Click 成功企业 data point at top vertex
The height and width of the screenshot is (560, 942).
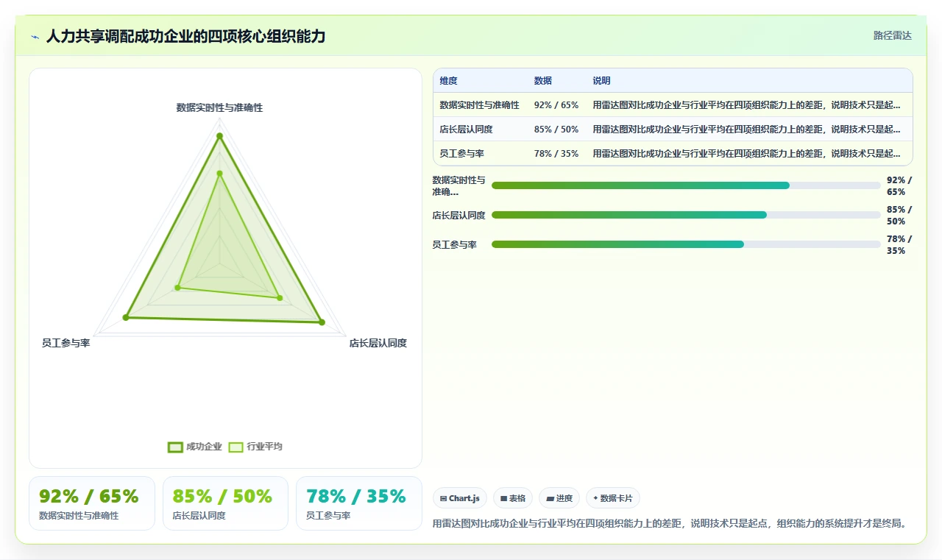(x=219, y=135)
